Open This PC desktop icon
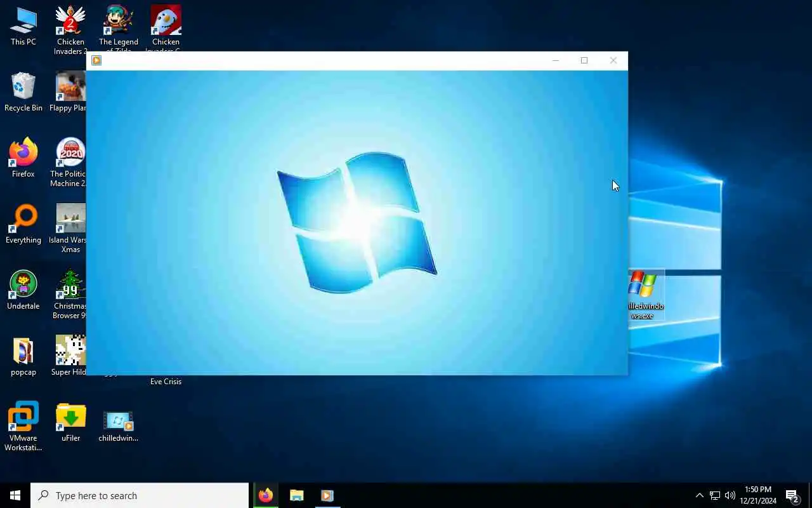Image resolution: width=812 pixels, height=508 pixels. tap(23, 27)
